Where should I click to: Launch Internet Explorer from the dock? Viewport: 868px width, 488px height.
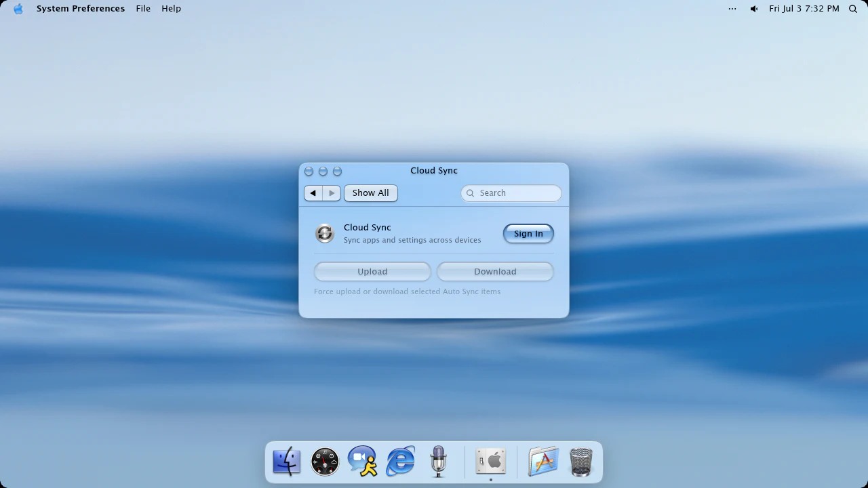pyautogui.click(x=401, y=462)
